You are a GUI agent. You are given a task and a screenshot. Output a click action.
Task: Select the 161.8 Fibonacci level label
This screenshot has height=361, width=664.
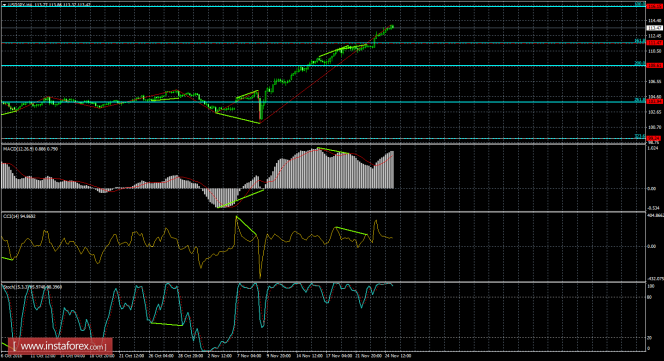639,41
